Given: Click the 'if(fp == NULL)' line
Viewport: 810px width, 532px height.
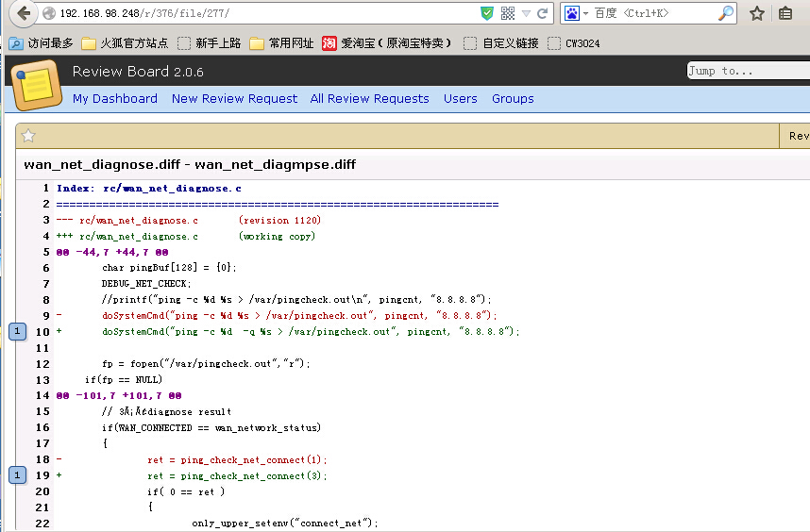Looking at the screenshot, I should (124, 380).
